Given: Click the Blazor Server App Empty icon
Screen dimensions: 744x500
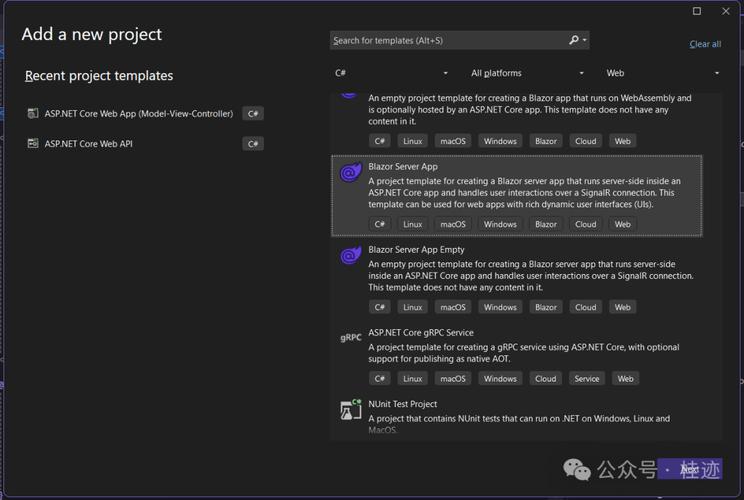Looking at the screenshot, I should click(x=351, y=255).
